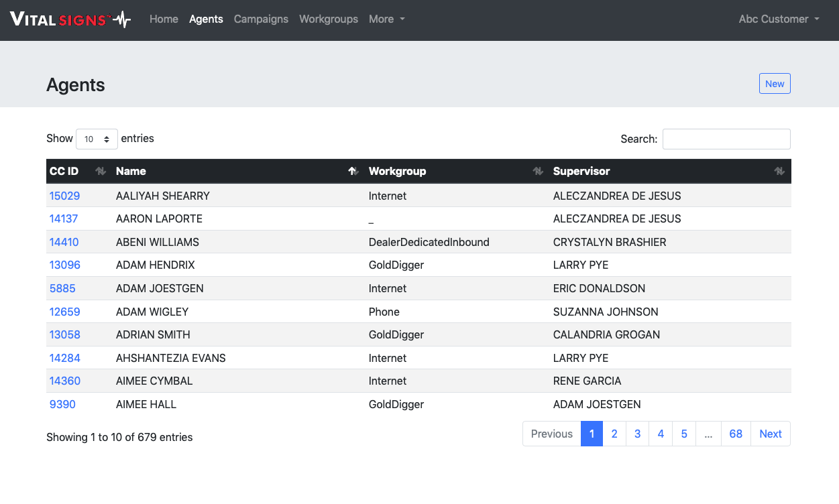Image resolution: width=839 pixels, height=504 pixels.
Task: Open the Abc Customer account dropdown
Action: (779, 19)
